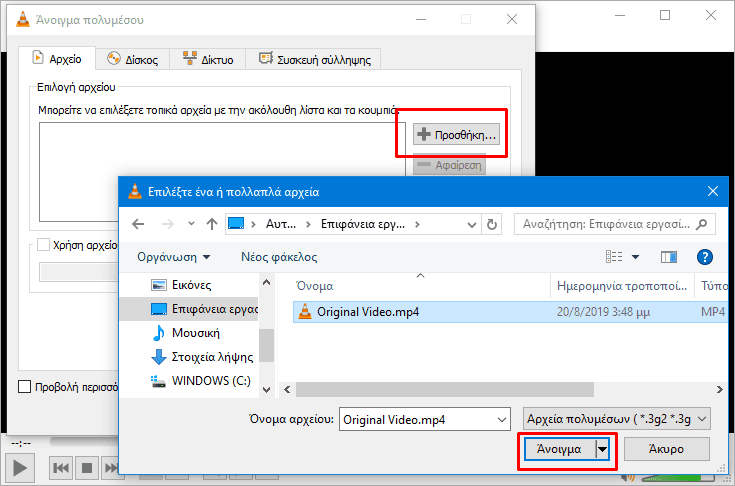
Task: Enable the Προβολή περισσότερων checkbox
Action: tap(24, 387)
